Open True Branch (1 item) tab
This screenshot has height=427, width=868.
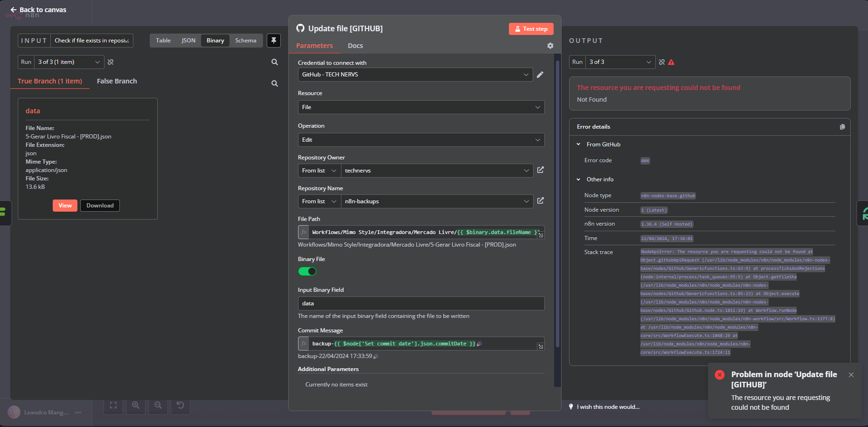coord(50,81)
